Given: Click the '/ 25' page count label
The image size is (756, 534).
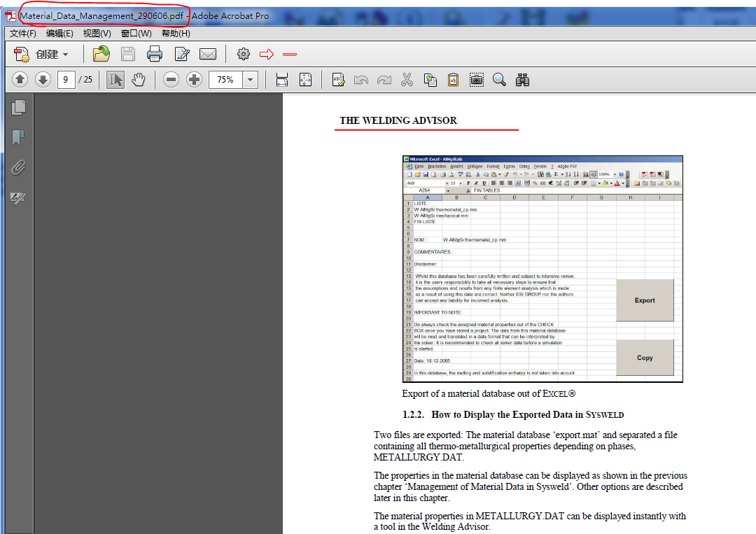Looking at the screenshot, I should click(85, 80).
